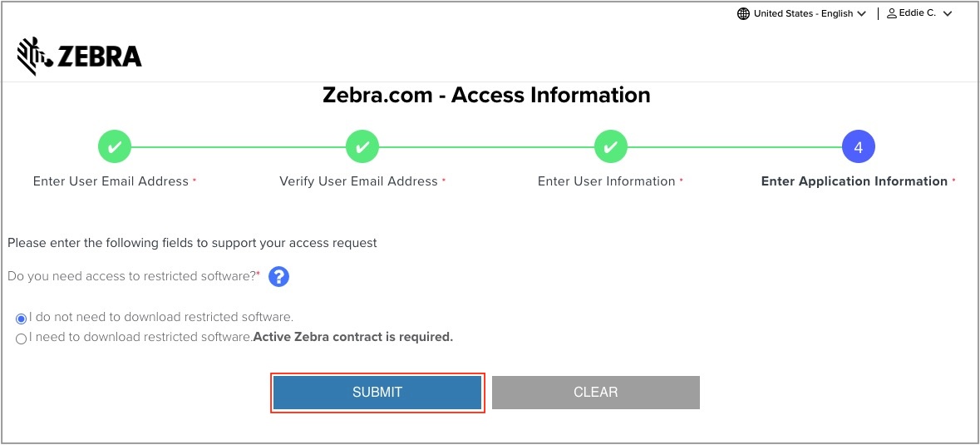Click the globe language icon
Screen dimensions: 980x445
pyautogui.click(x=743, y=13)
